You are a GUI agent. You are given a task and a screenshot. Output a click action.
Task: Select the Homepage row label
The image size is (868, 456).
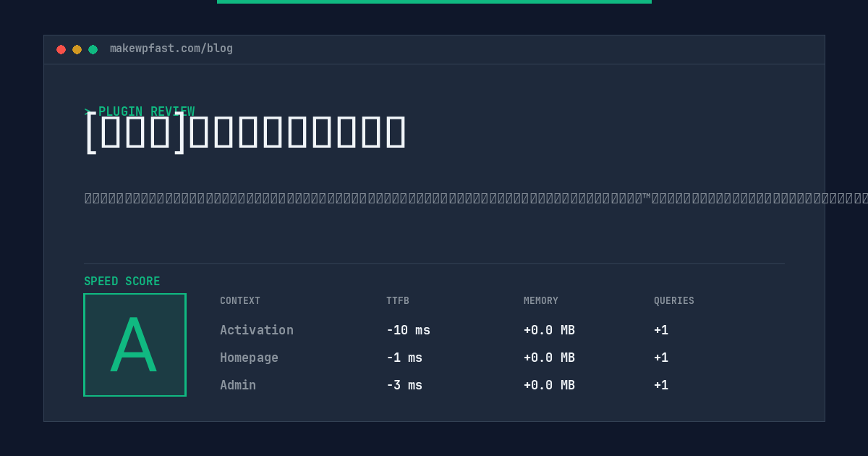pyautogui.click(x=249, y=358)
